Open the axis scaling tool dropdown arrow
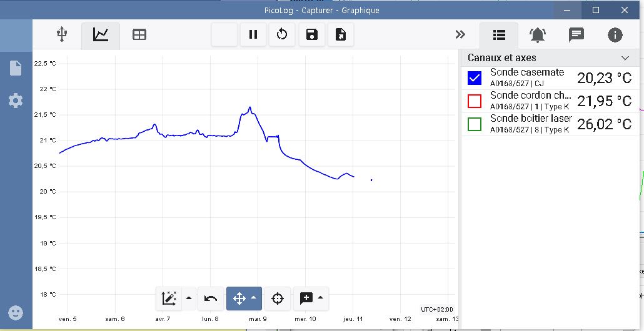 [x=189, y=299]
